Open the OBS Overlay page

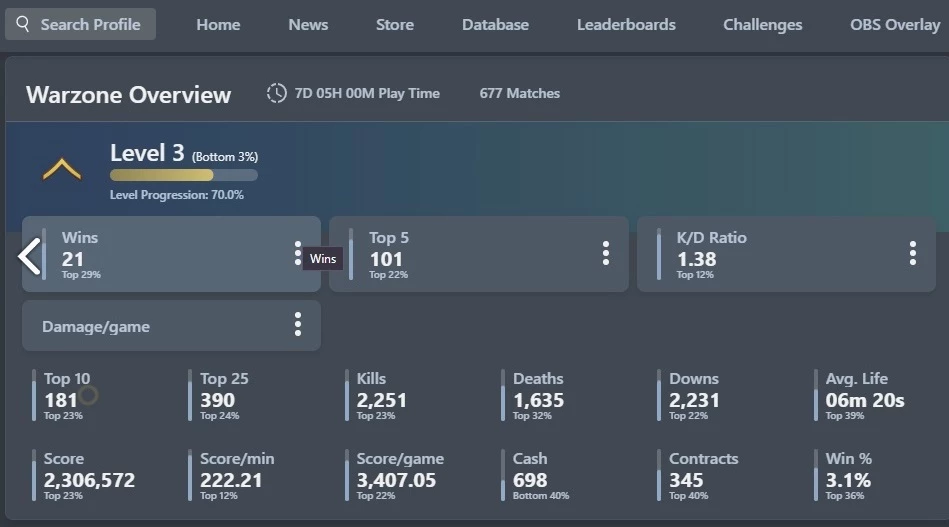tap(895, 25)
